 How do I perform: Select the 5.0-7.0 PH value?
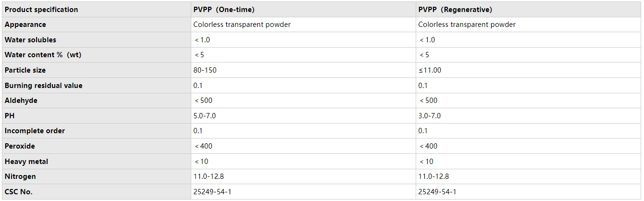[x=204, y=116]
